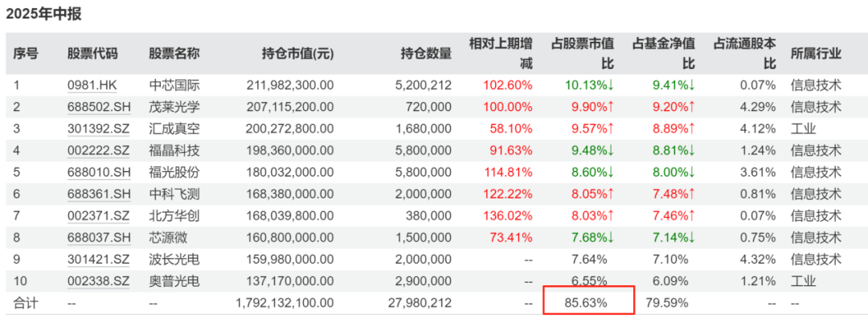Select stock name 福晶科技
The height and width of the screenshot is (323, 868).
click(174, 150)
